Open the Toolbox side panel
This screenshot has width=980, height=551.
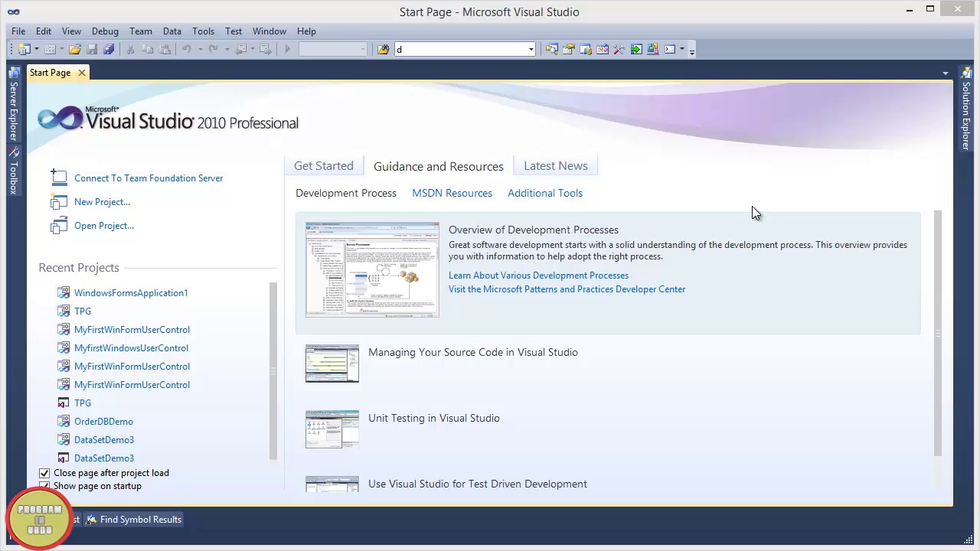click(x=13, y=171)
